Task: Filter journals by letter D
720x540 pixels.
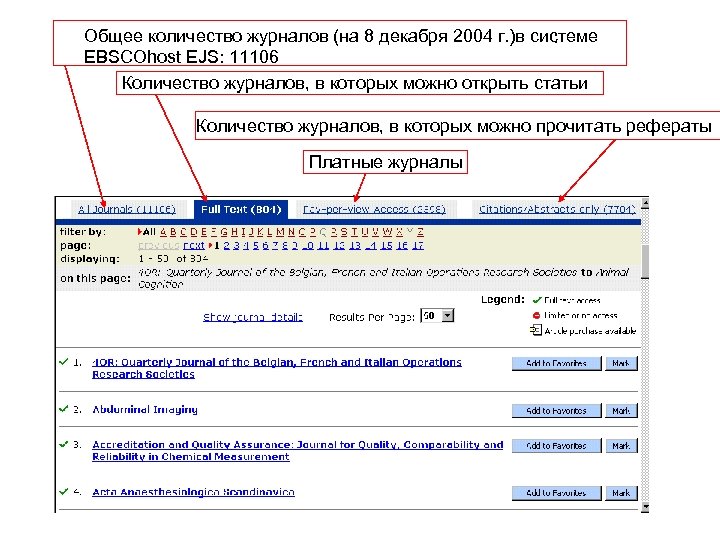Action: (194, 232)
